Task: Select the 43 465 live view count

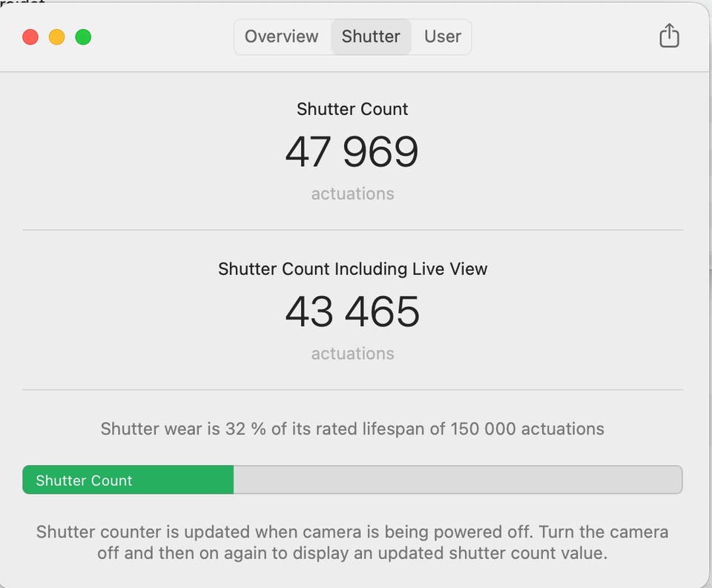Action: tap(352, 312)
